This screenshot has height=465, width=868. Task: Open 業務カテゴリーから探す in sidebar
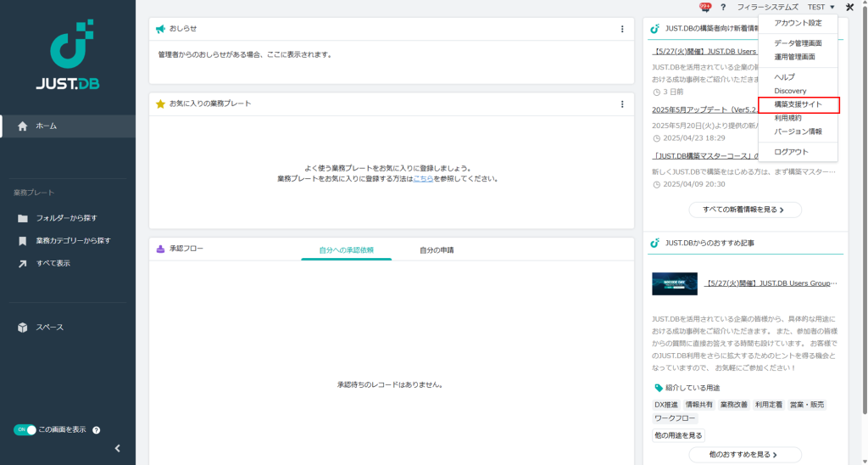(x=68, y=241)
